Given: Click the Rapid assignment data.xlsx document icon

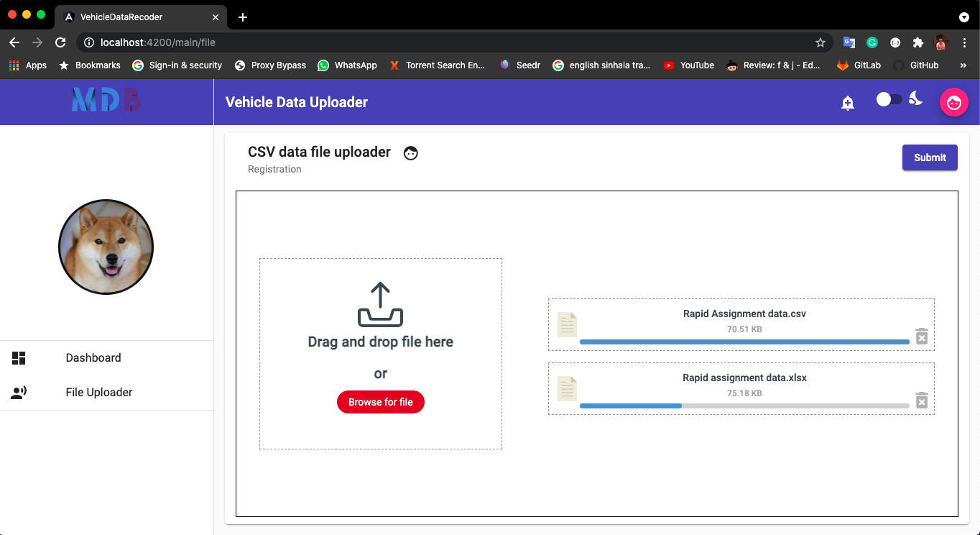Looking at the screenshot, I should (567, 389).
